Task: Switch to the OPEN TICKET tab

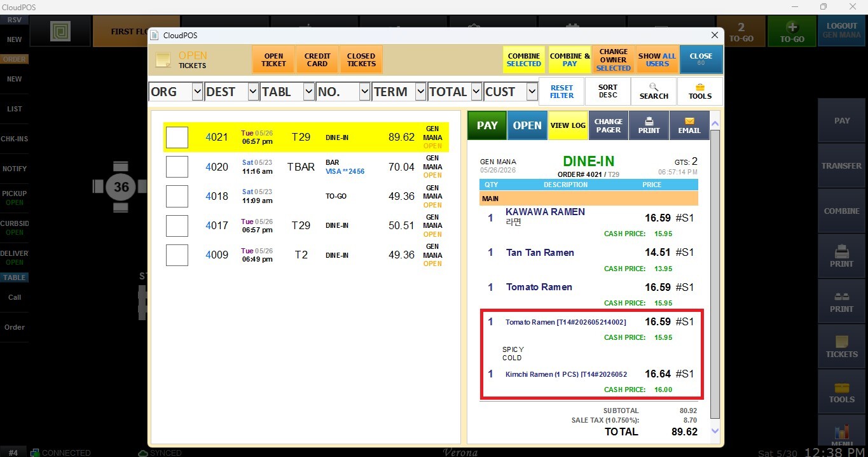Action: (273, 60)
